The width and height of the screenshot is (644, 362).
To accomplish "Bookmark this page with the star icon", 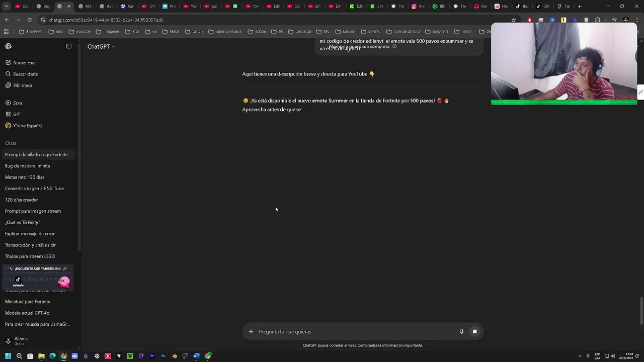I will [514, 20].
